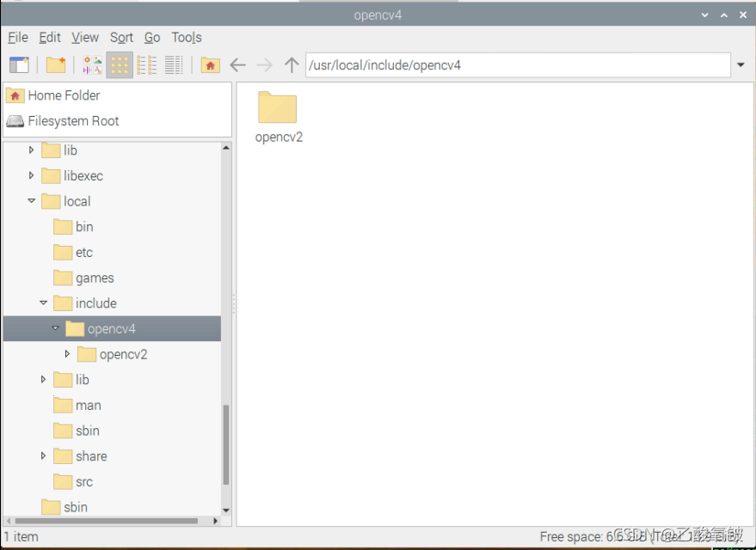756x550 pixels.
Task: Select opencv2 row in tree
Action: coord(112,354)
